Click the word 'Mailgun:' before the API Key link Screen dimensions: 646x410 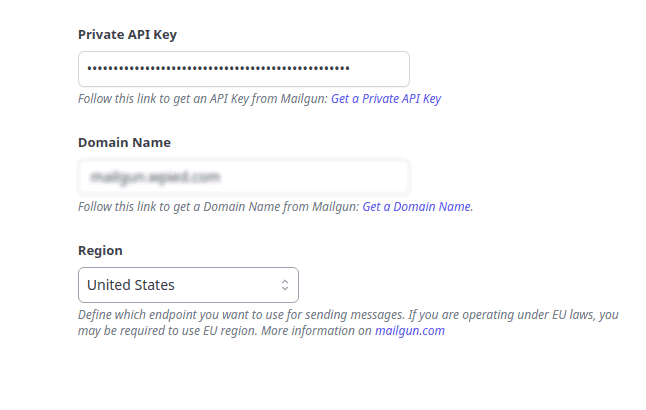(304, 99)
